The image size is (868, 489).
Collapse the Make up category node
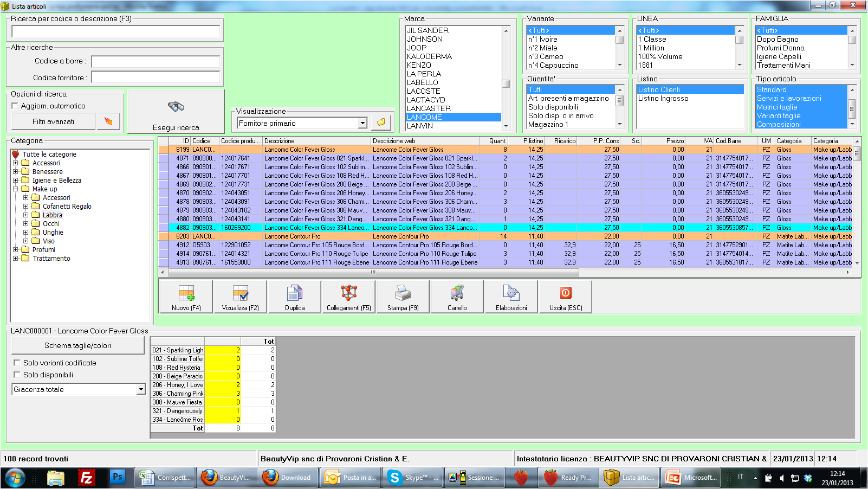(x=16, y=189)
